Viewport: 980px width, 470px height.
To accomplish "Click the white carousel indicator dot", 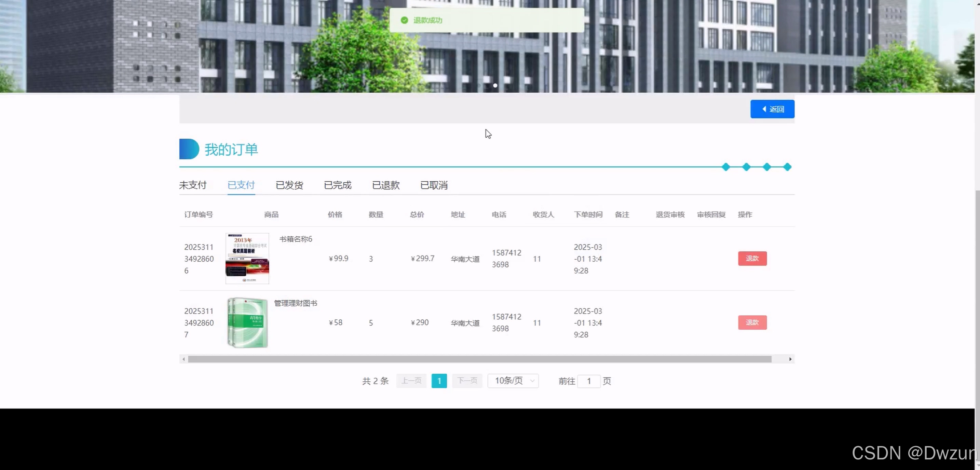I will 495,85.
